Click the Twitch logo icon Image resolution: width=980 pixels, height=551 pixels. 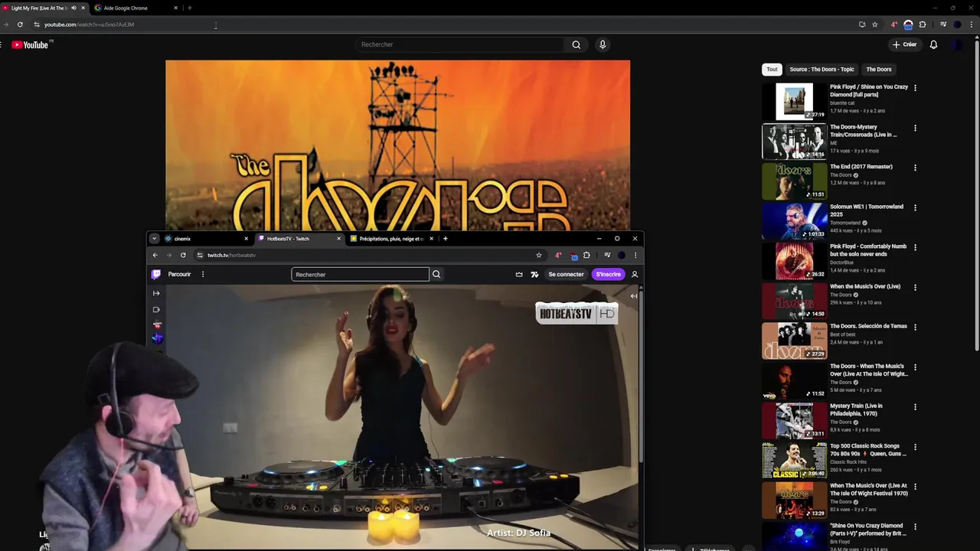[x=156, y=274]
